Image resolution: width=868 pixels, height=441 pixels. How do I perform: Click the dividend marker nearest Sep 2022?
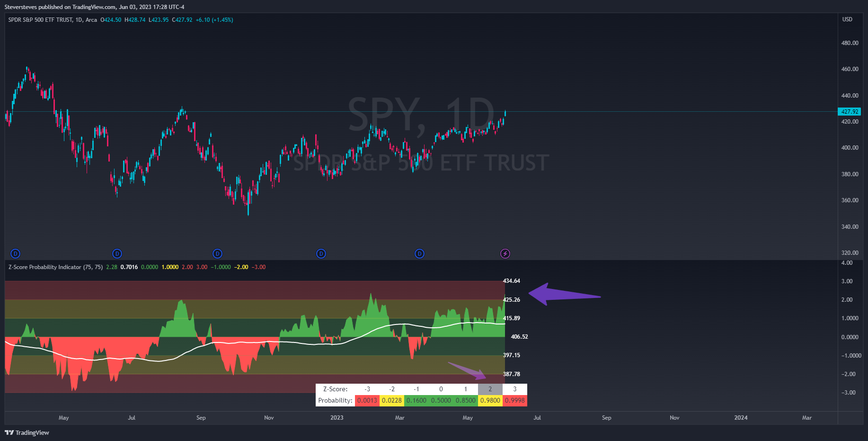(x=217, y=254)
